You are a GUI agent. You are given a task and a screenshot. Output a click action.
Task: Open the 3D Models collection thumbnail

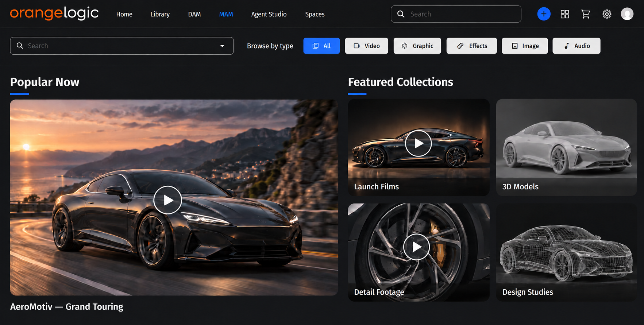coord(566,147)
